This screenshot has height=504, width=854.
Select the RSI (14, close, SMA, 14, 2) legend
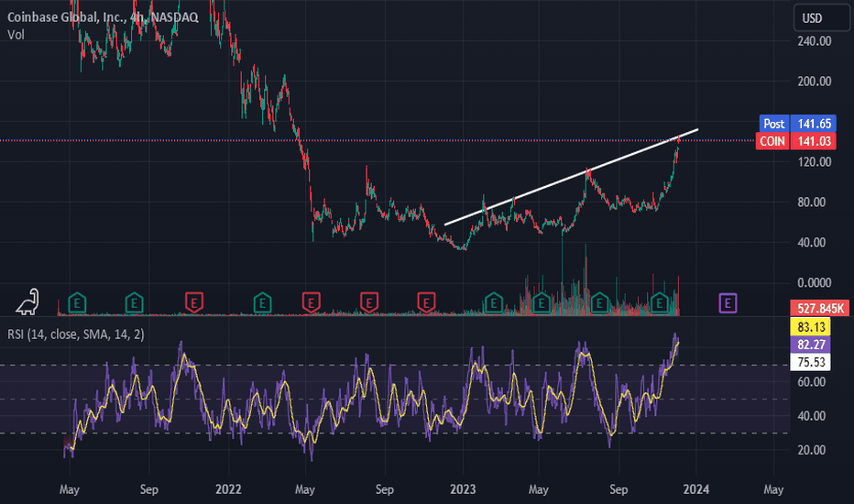(x=76, y=334)
